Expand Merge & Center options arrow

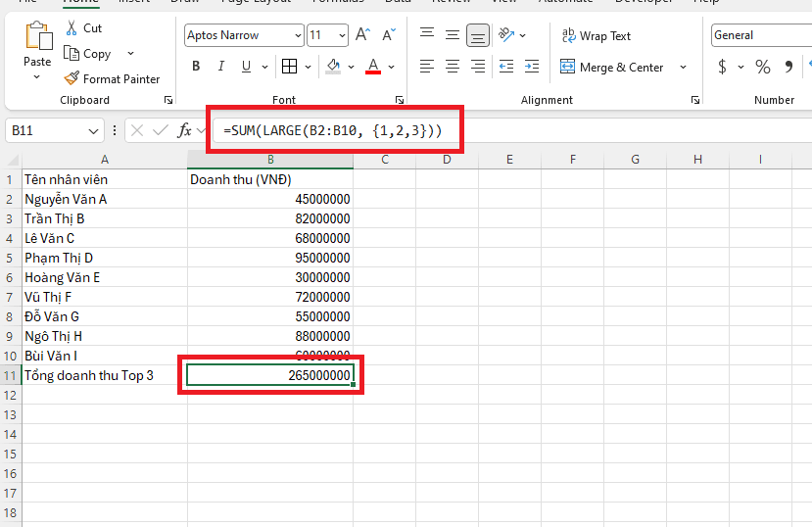[x=683, y=67]
